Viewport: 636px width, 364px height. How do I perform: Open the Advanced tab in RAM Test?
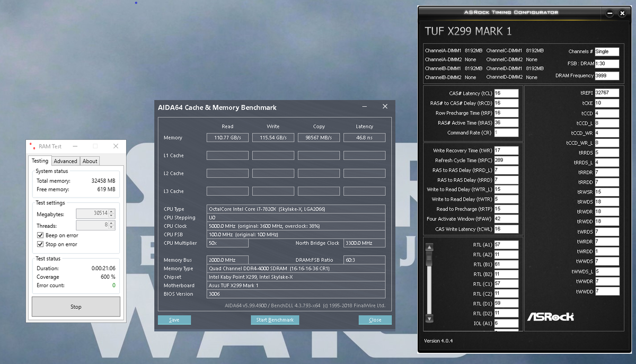66,161
